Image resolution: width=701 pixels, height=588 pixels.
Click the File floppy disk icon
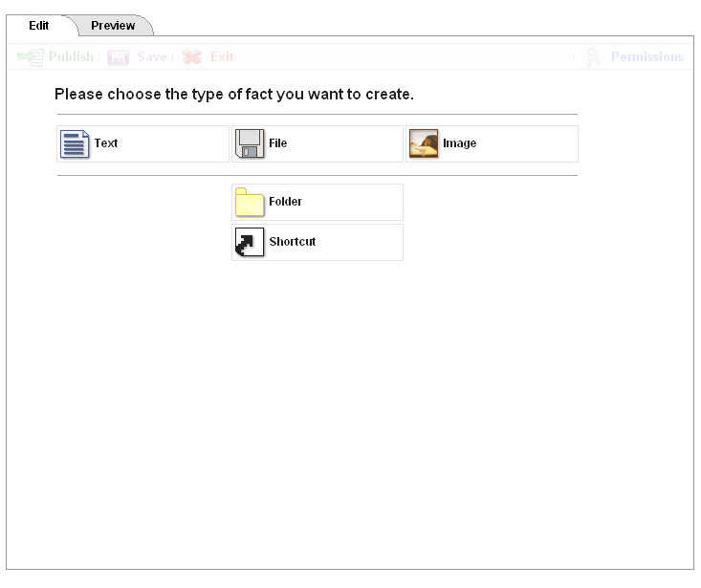click(x=250, y=144)
